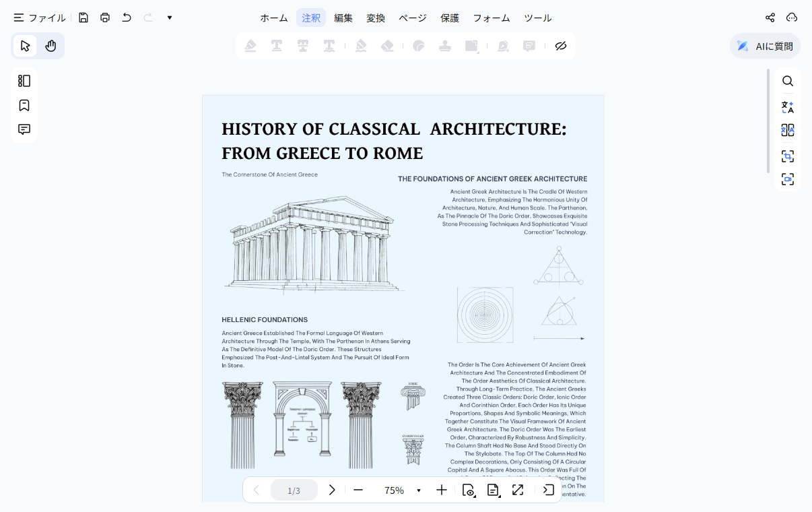812x512 pixels.
Task: Click the print icon
Action: [105, 18]
